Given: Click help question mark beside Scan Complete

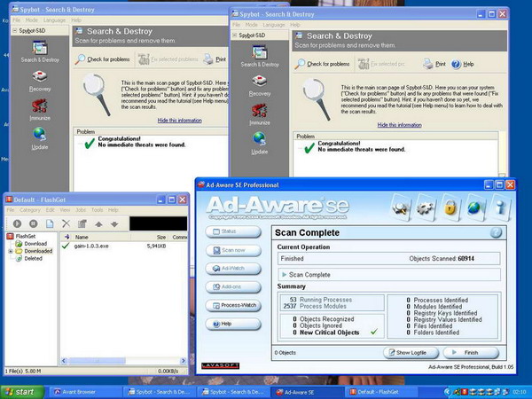Looking at the screenshot, I should (496, 232).
